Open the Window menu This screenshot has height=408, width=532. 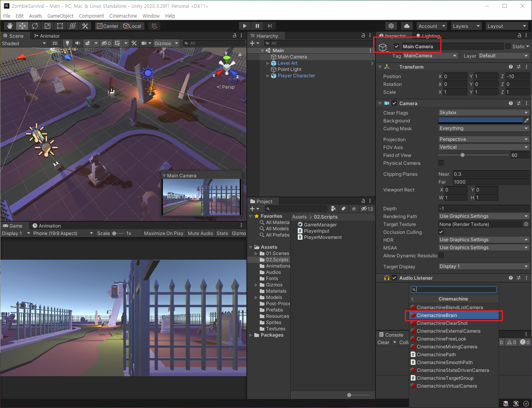151,16
